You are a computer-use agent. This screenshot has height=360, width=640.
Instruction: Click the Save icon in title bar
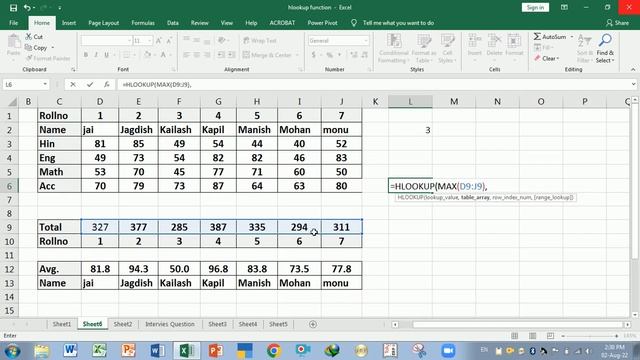[x=13, y=8]
